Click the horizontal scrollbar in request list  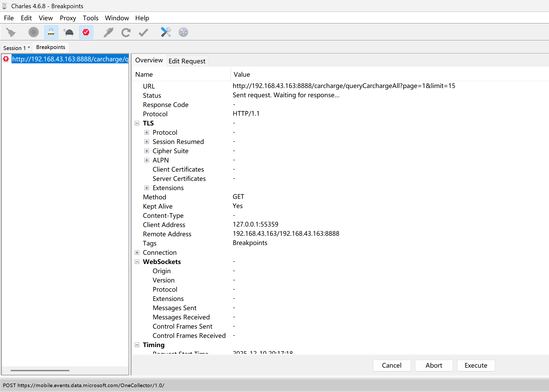[40, 370]
